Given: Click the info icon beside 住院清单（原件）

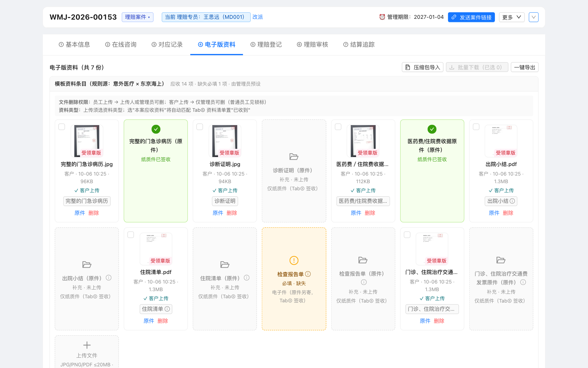Looking at the screenshot, I should [x=247, y=278].
